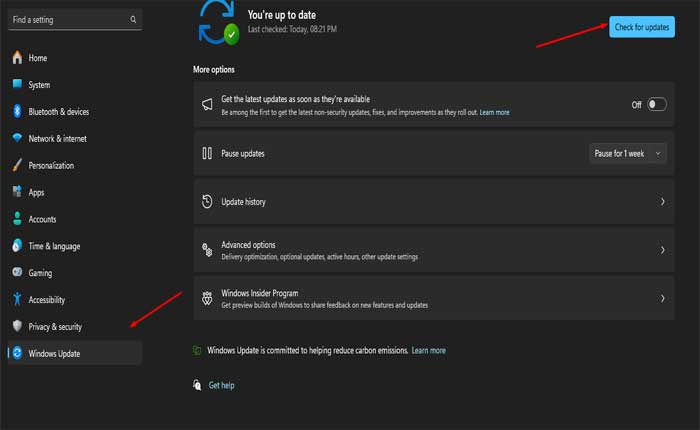Open the Windows Insider Program row
Viewport: 700px width, 430px height.
(x=433, y=298)
